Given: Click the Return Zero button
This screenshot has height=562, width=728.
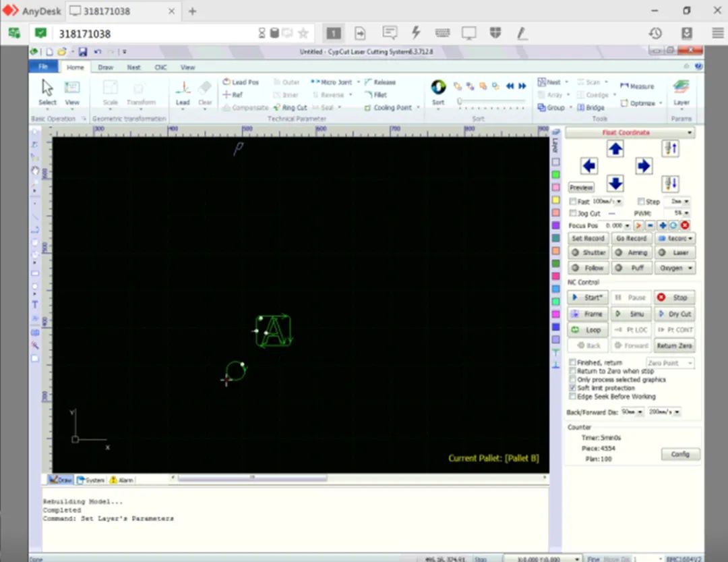Looking at the screenshot, I should pyautogui.click(x=675, y=345).
